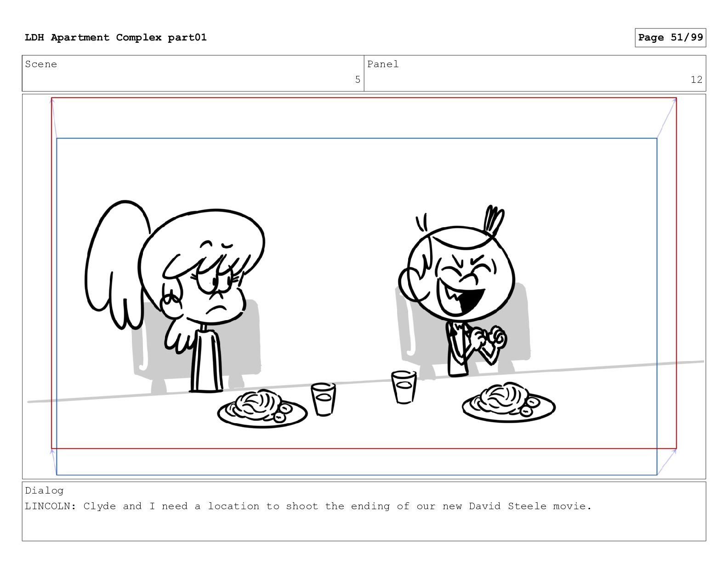Select the storyboard drawing of the dinner table
Viewport: 728px width, 563px height.
[x=364, y=287]
